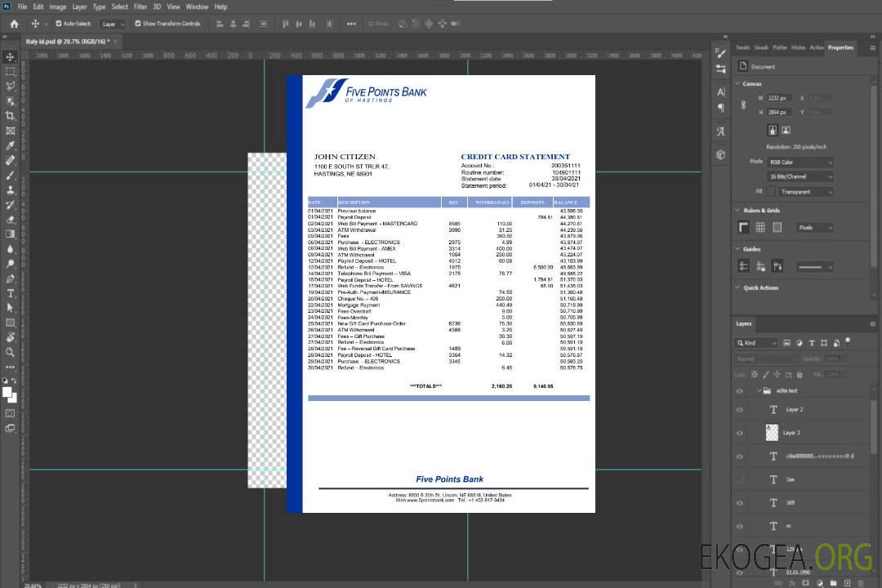882x588 pixels.
Task: Open the Transparent fill dropdown
Action: coord(805,192)
